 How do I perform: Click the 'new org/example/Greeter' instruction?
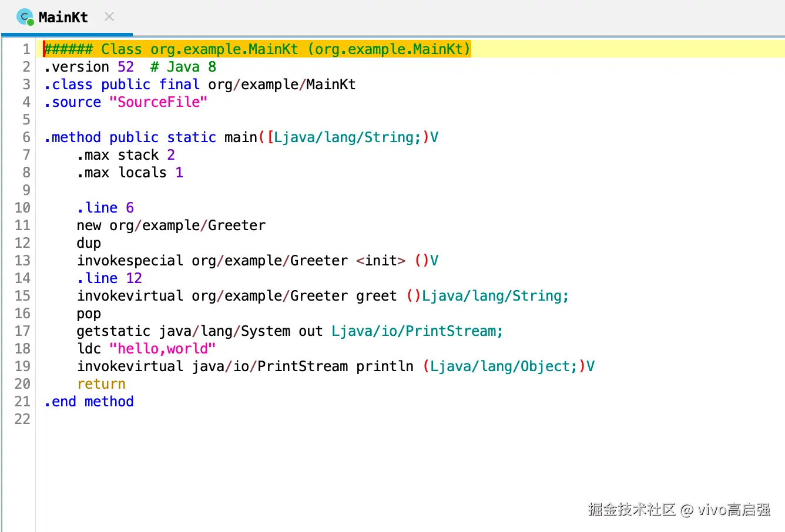pos(171,225)
